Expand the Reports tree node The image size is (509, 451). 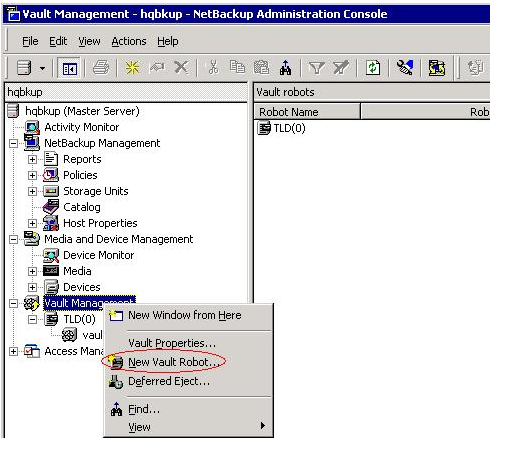pos(32,159)
